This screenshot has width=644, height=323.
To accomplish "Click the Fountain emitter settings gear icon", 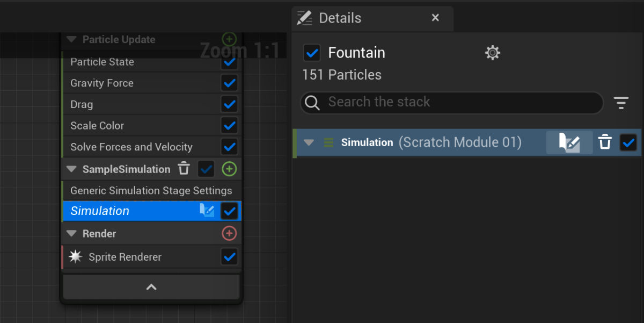I will pyautogui.click(x=492, y=53).
